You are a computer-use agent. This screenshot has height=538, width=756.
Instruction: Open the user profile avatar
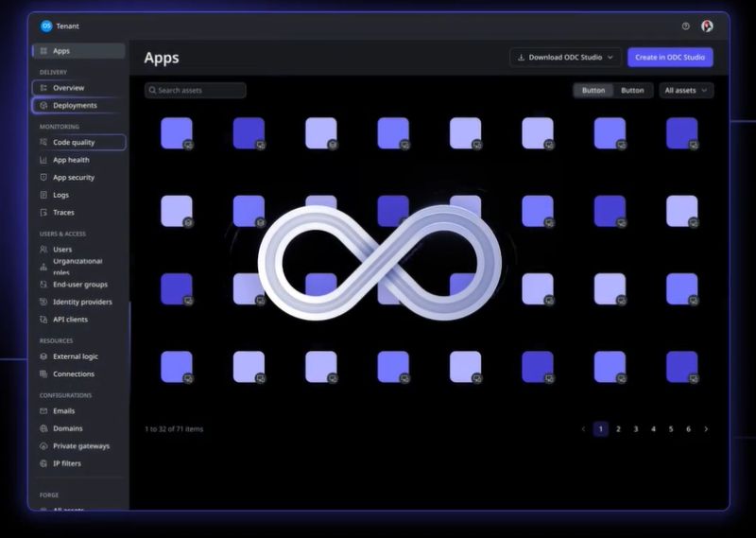(707, 26)
